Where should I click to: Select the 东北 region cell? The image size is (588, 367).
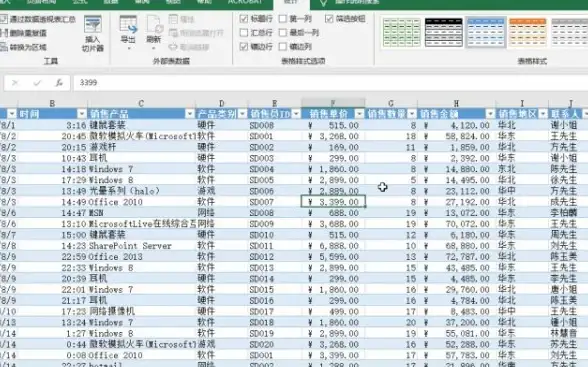[x=522, y=169]
